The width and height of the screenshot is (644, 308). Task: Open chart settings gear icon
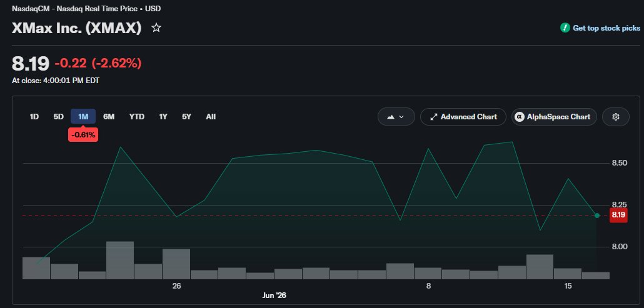(615, 117)
